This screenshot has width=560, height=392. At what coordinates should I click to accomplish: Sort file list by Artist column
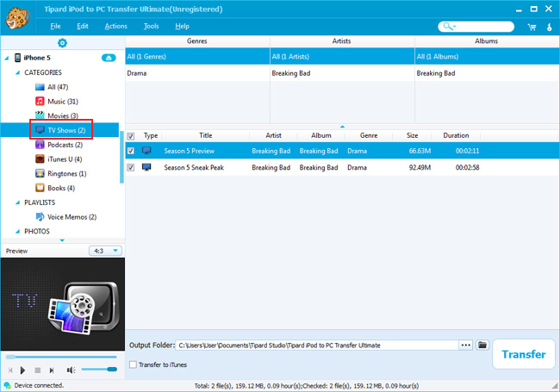coord(273,135)
